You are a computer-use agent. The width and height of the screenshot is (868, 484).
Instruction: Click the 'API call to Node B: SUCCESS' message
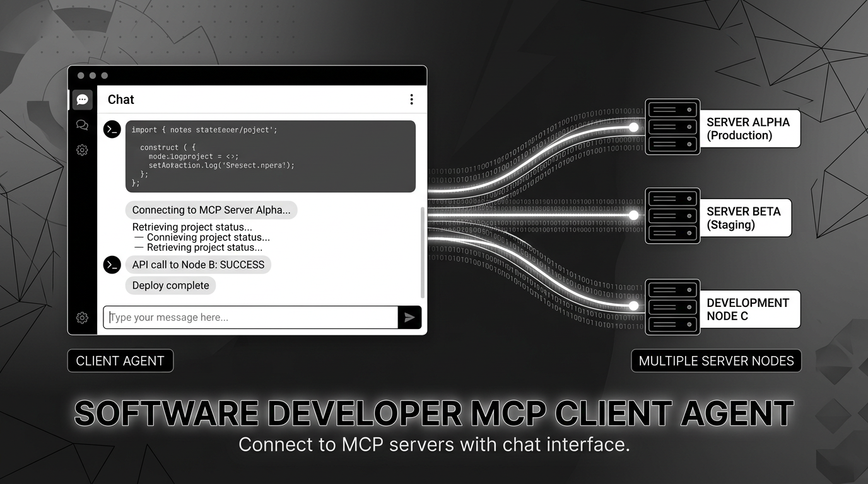[x=198, y=265]
